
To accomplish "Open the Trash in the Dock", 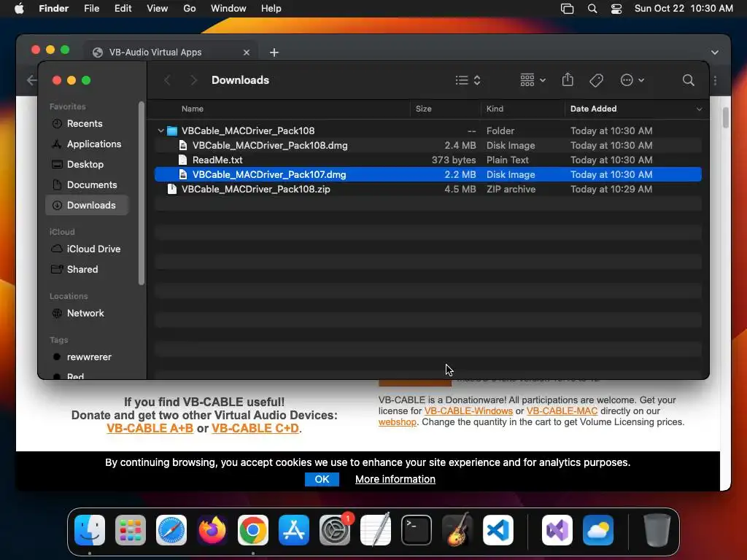I will pos(657,530).
